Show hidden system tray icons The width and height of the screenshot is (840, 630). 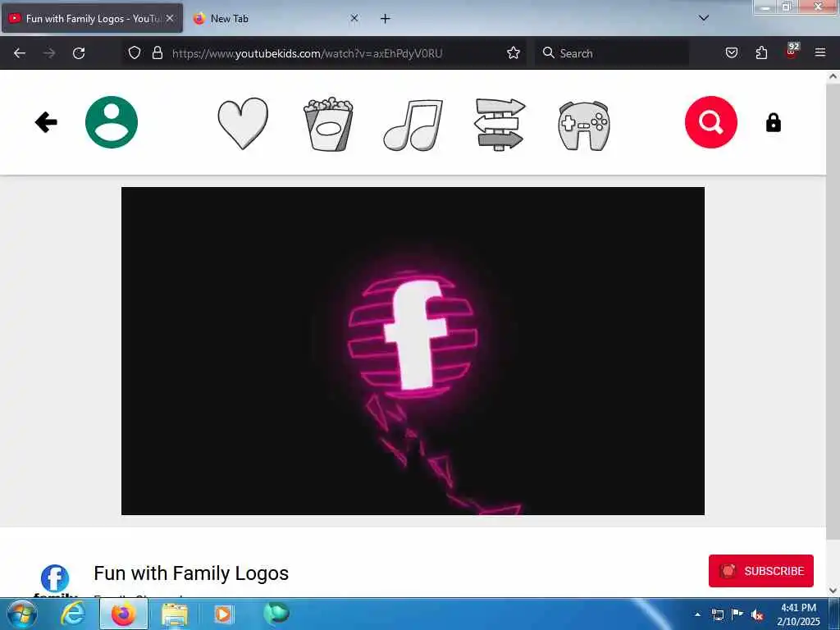697,614
